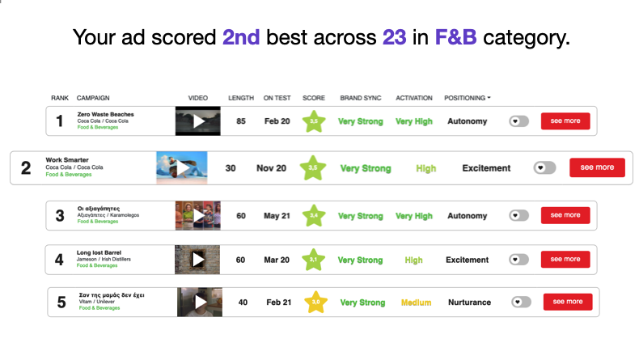
Task: Sort by the Score column header
Action: click(314, 98)
